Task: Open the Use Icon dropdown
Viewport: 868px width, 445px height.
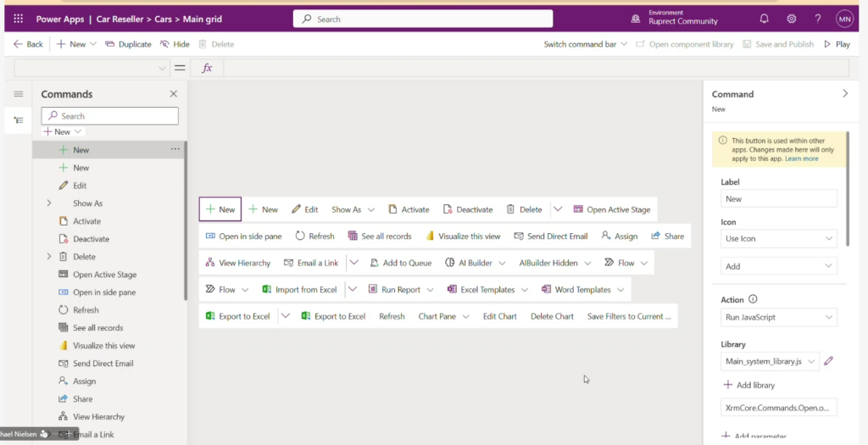Action: point(778,239)
